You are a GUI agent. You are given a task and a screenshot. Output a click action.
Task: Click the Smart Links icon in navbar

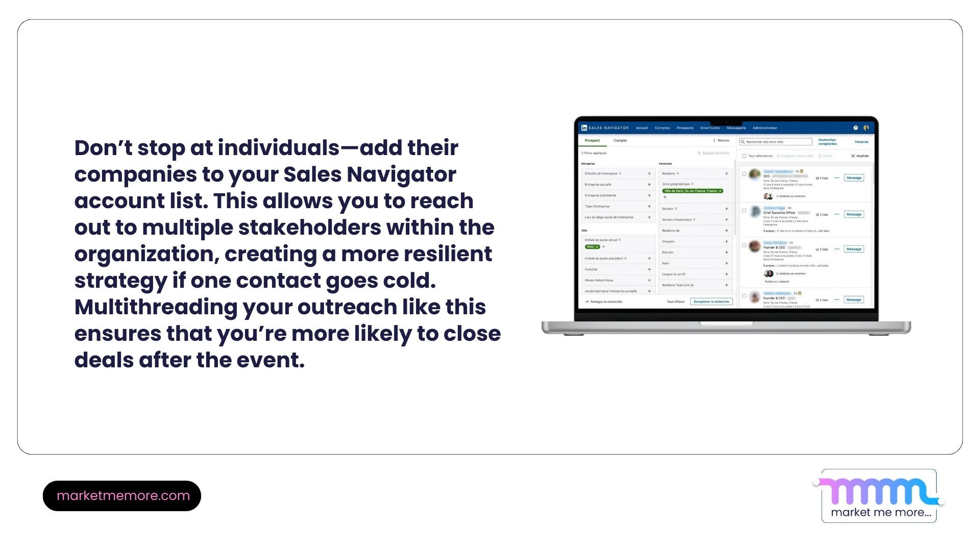pyautogui.click(x=711, y=128)
